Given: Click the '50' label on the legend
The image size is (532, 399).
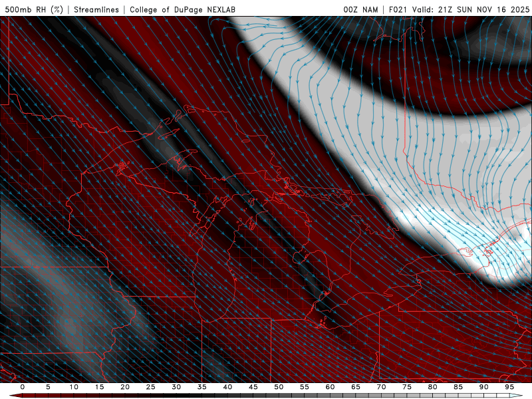Looking at the screenshot, I should coord(279,387).
